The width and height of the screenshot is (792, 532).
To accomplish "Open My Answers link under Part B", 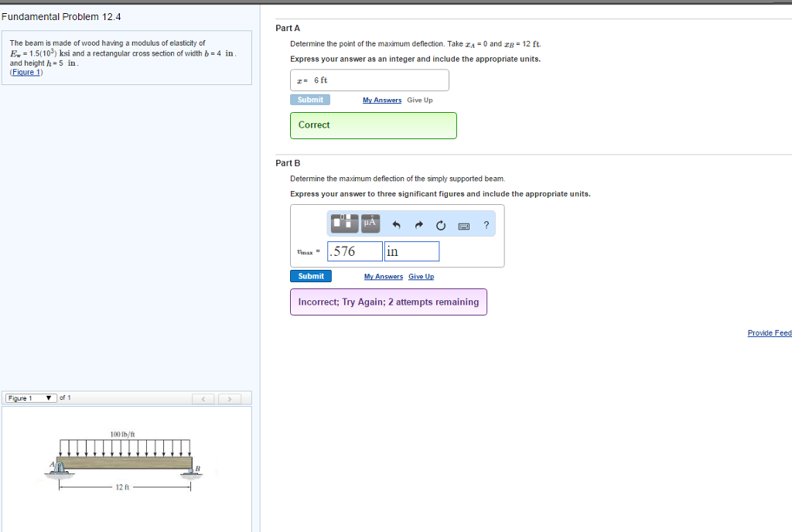I will pos(384,277).
